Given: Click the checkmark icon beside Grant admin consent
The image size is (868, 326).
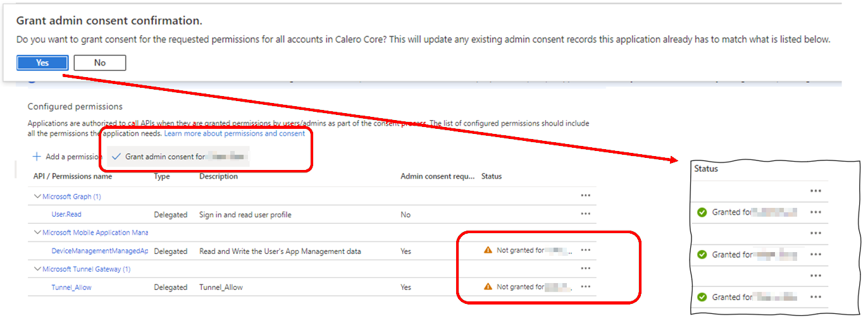Looking at the screenshot, I should point(116,157).
